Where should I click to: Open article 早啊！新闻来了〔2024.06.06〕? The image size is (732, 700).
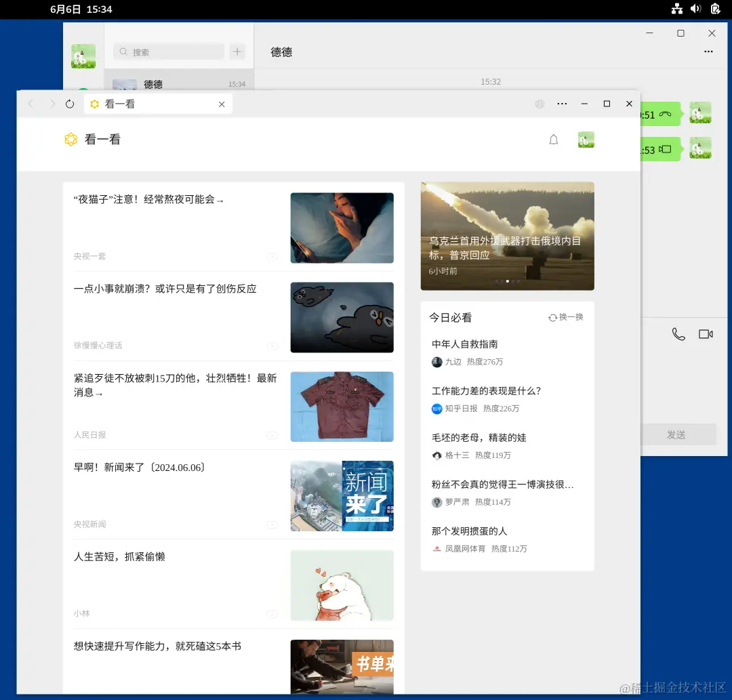point(140,468)
